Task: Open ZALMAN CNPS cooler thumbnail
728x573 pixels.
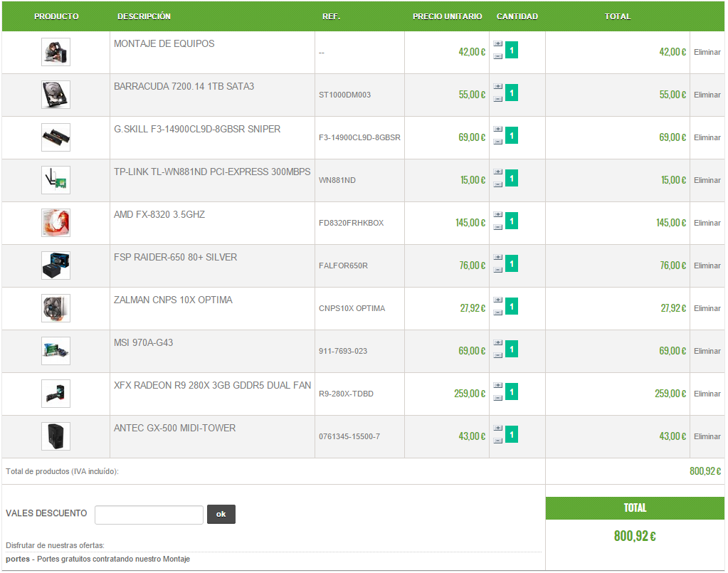Action: pyautogui.click(x=56, y=308)
